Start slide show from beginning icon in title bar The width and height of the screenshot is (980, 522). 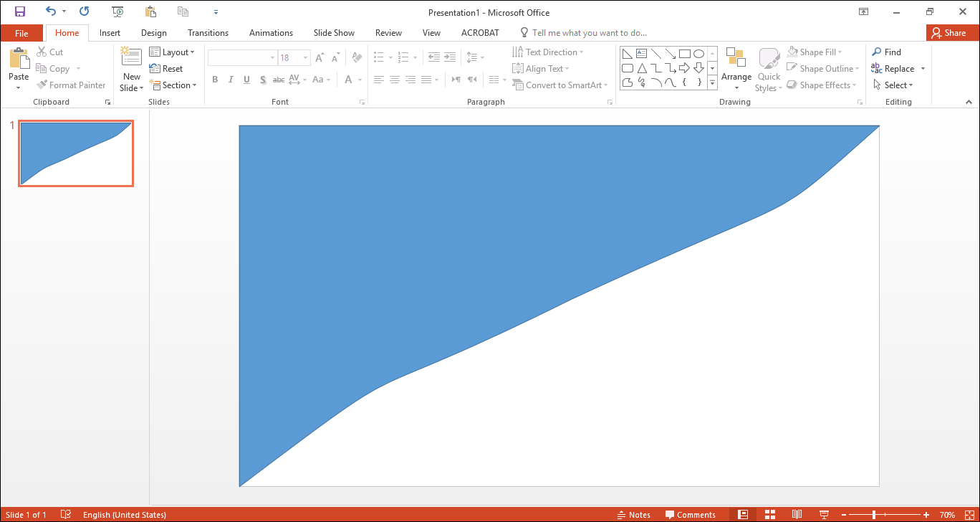[117, 11]
